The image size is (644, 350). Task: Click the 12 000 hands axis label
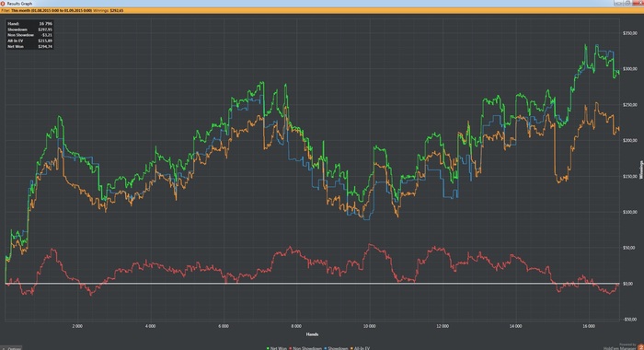point(443,326)
